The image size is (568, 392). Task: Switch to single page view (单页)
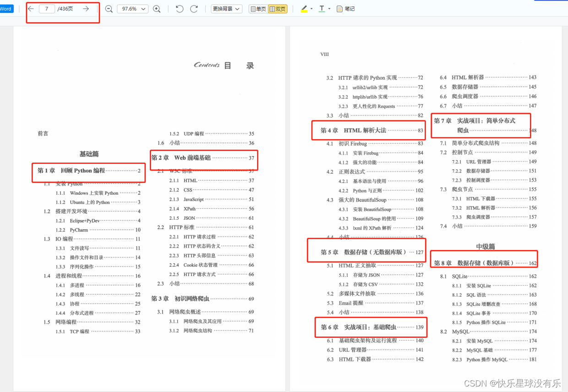[258, 9]
